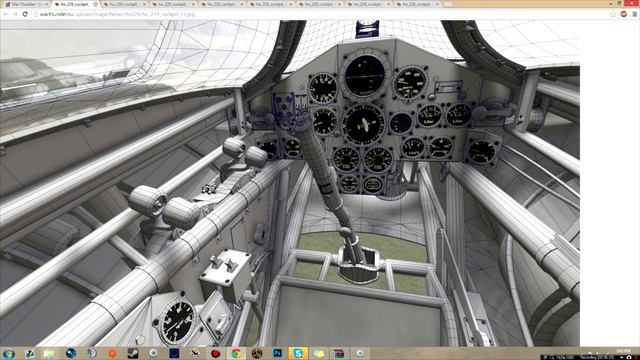Reload the page in Chrome
640x360 pixels.
pyautogui.click(x=25, y=14)
